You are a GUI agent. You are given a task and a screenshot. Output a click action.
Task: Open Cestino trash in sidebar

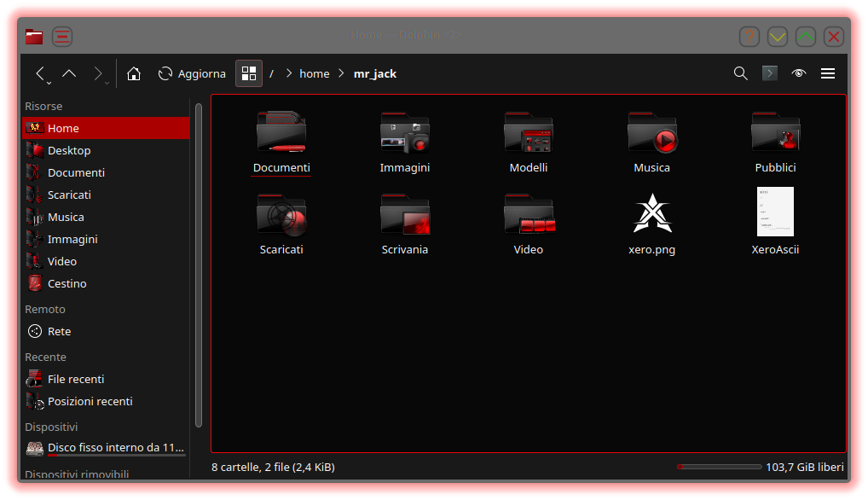pyautogui.click(x=106, y=283)
